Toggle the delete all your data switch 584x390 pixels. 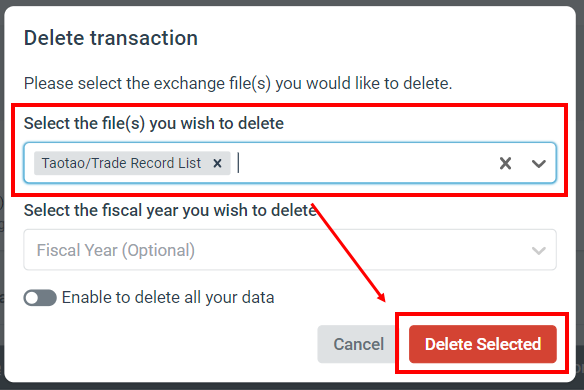(40, 298)
